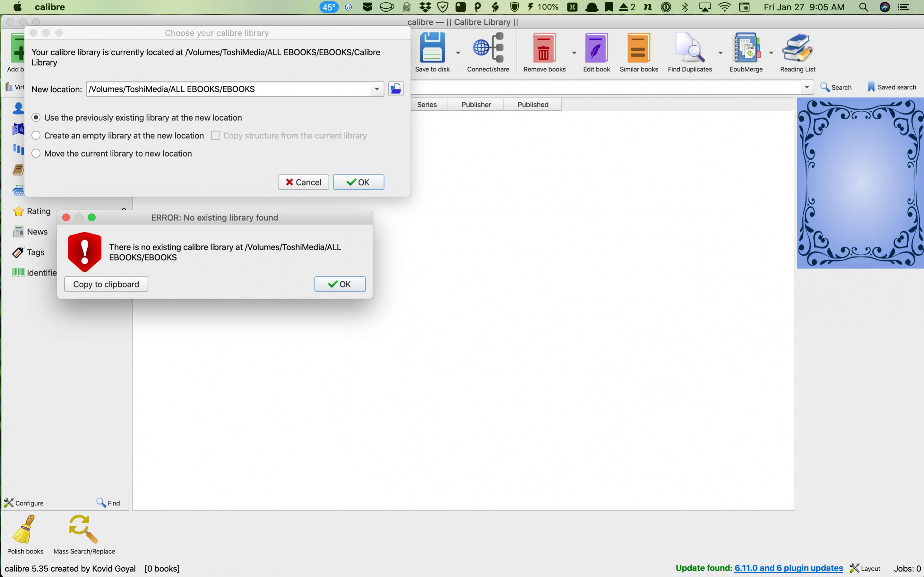Screen dimensions: 924x577
Task: Click the blue book cover thumbnail
Action: tap(860, 183)
